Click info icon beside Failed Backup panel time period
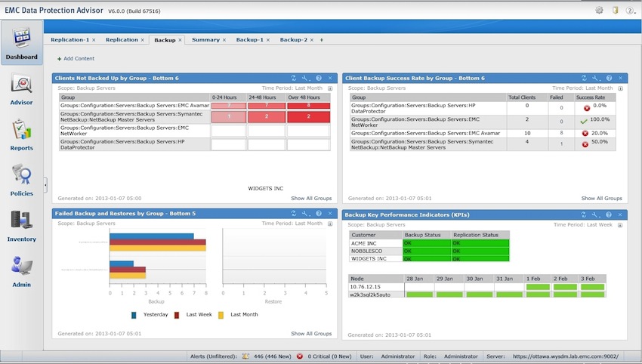 [330, 224]
